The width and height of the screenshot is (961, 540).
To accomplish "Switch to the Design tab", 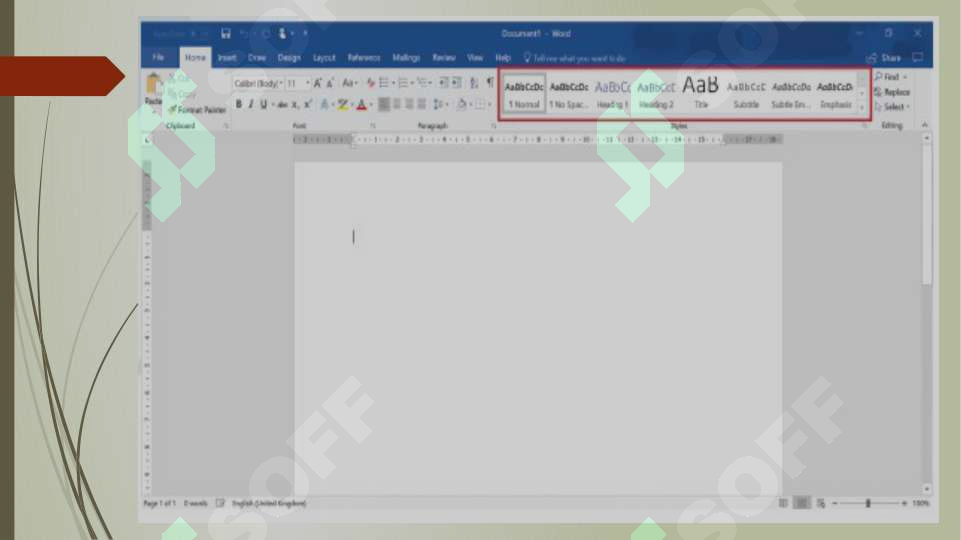I will [x=289, y=58].
